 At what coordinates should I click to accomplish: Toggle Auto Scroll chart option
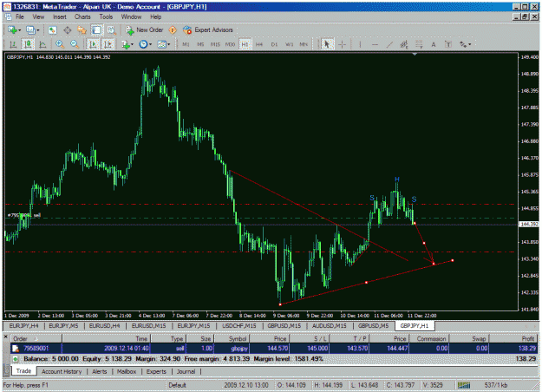[x=93, y=44]
